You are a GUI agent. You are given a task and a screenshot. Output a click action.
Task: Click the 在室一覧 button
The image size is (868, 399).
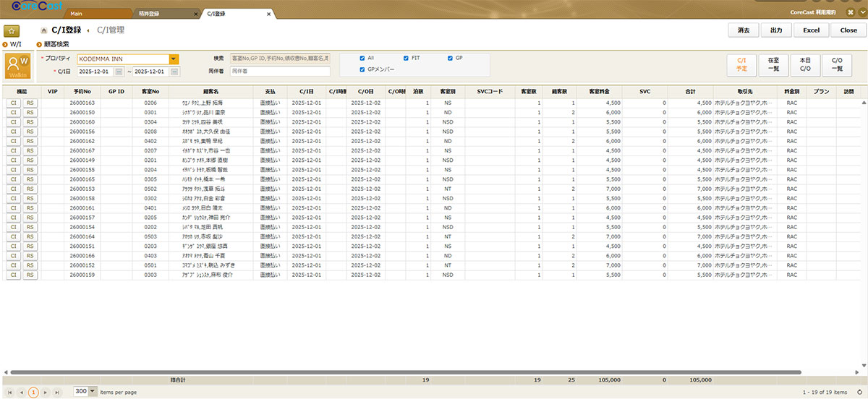(773, 65)
